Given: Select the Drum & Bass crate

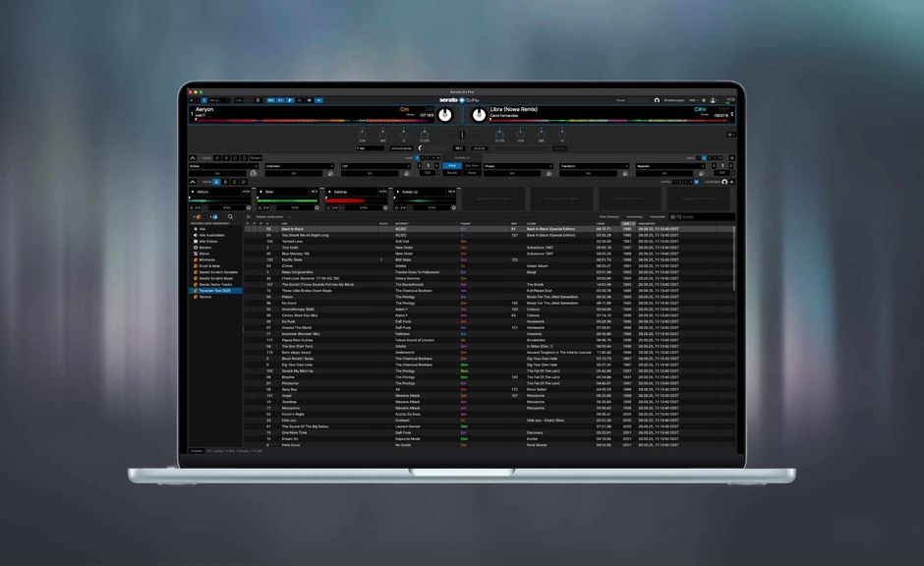Looking at the screenshot, I should [x=209, y=265].
